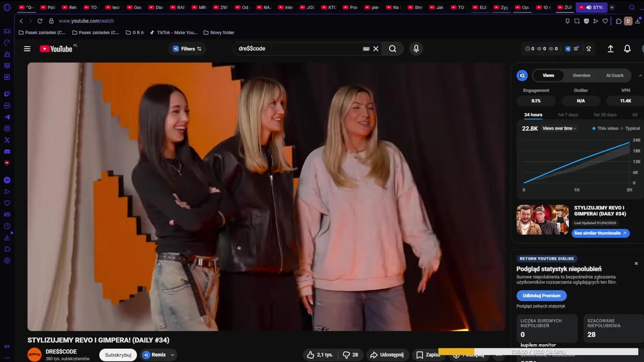Click Odblokuj Premium button
644x362 pixels.
[x=541, y=296]
